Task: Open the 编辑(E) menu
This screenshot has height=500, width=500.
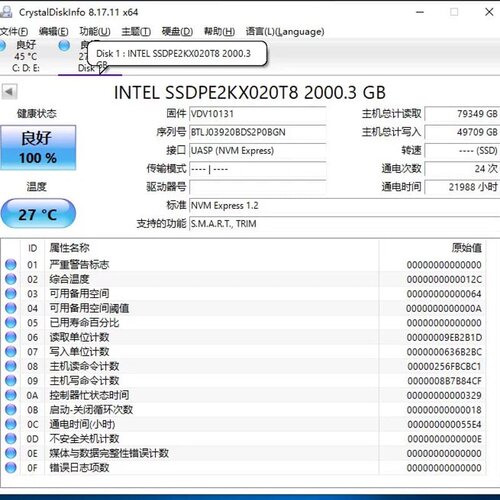Action: pos(54,32)
